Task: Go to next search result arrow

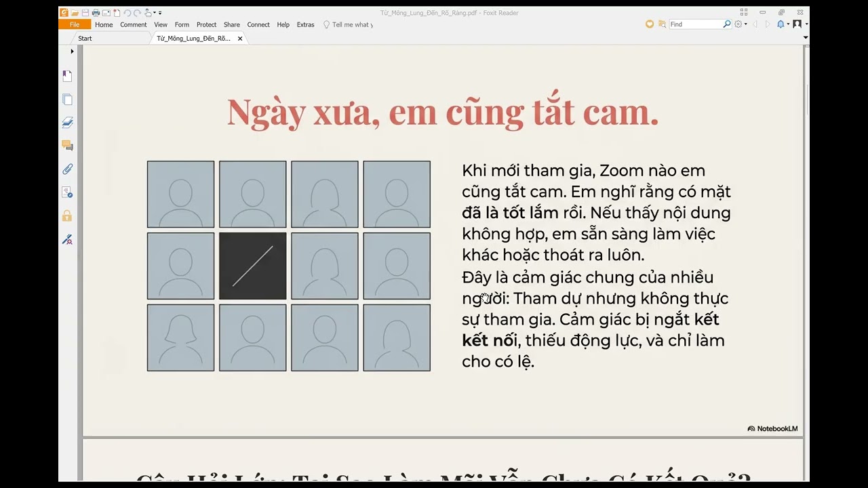Action: tap(768, 24)
